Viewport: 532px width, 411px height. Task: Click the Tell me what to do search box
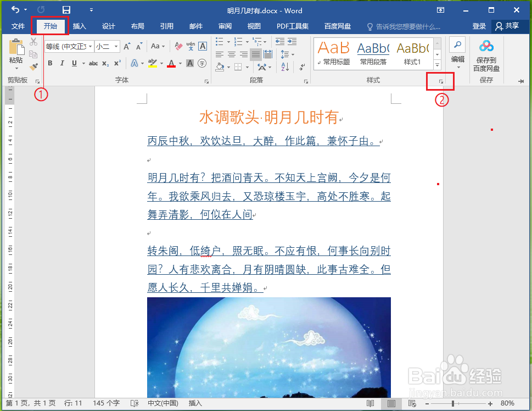click(x=404, y=26)
